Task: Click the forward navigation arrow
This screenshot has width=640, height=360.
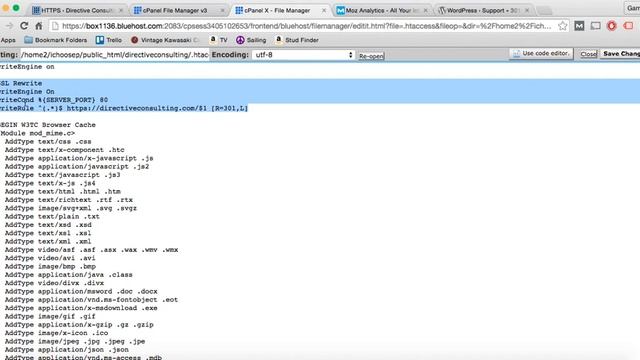Action: click(9, 26)
